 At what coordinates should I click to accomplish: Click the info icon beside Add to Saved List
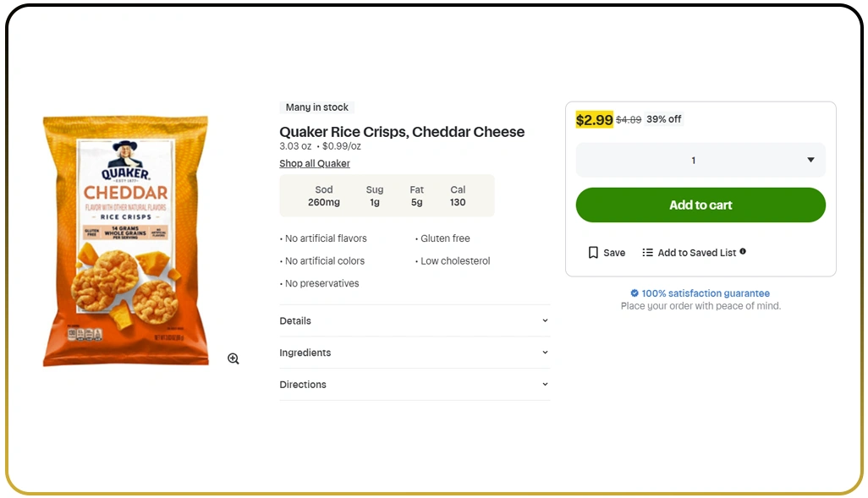[743, 251]
